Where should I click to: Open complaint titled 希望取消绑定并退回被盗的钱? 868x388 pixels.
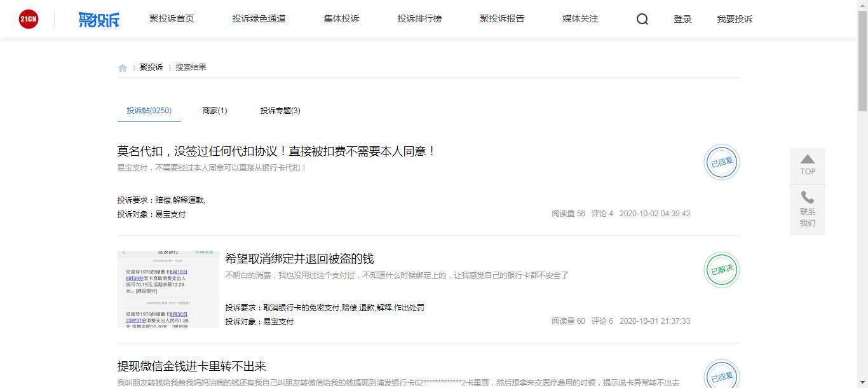click(299, 258)
